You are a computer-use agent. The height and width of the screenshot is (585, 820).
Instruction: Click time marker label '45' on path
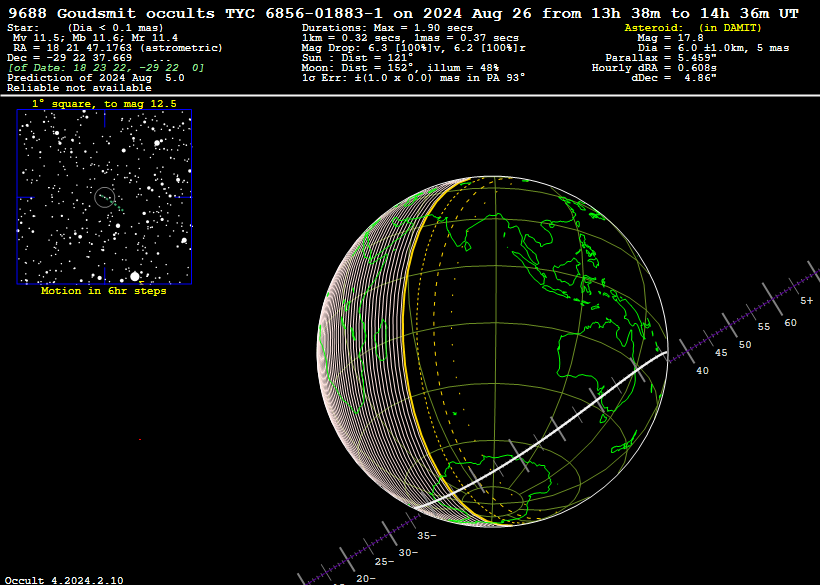click(x=721, y=353)
